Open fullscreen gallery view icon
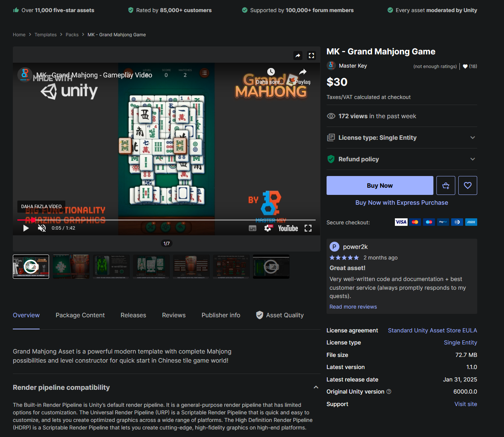504x437 pixels. tap(311, 56)
